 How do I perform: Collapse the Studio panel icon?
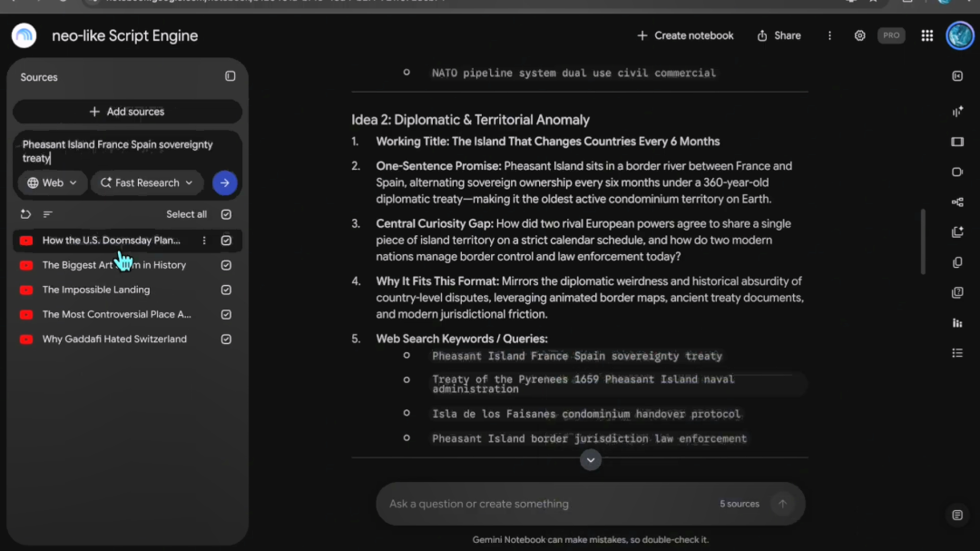coord(957,76)
